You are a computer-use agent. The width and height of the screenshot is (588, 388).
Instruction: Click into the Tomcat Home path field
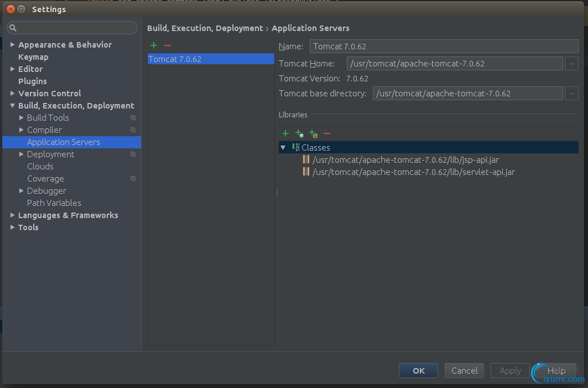(455, 64)
